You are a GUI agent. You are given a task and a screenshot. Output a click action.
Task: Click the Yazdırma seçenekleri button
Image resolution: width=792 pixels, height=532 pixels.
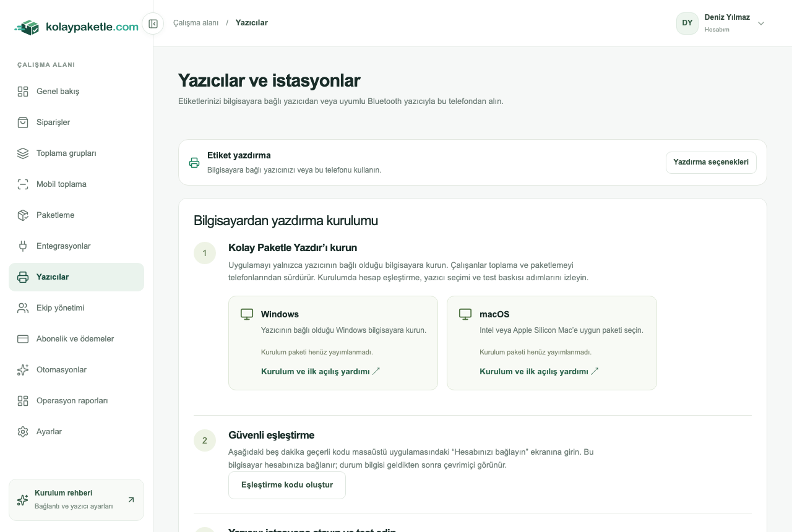[x=711, y=162]
